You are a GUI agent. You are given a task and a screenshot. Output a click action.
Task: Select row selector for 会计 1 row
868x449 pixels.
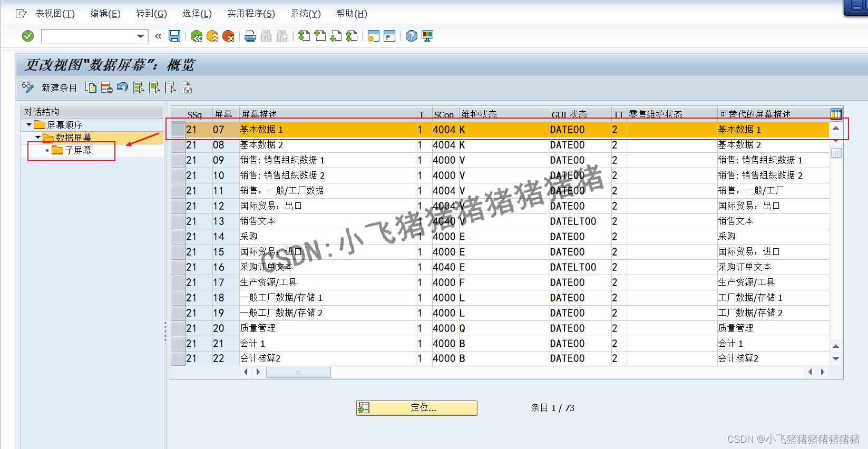tap(178, 344)
